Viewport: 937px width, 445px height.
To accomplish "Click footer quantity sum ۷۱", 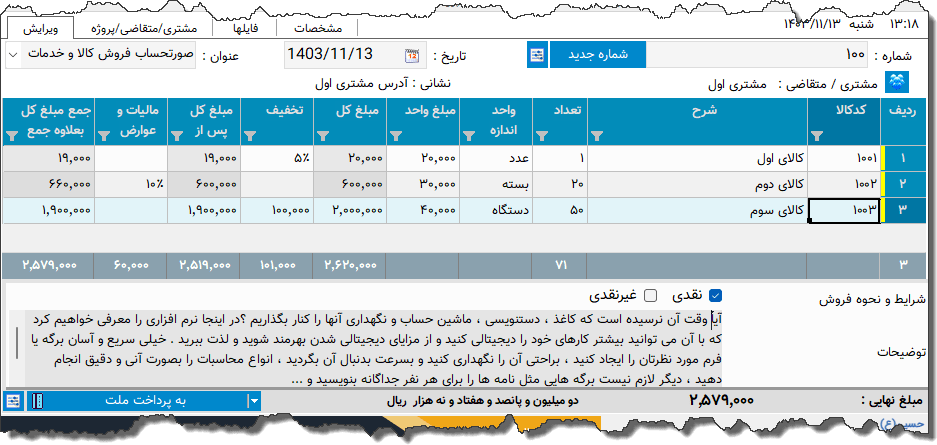I will (561, 265).
